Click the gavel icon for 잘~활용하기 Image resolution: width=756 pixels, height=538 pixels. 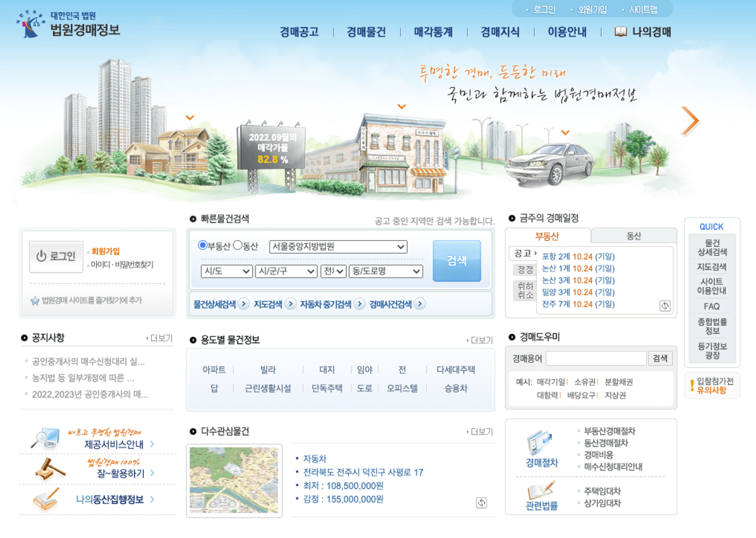(x=50, y=468)
